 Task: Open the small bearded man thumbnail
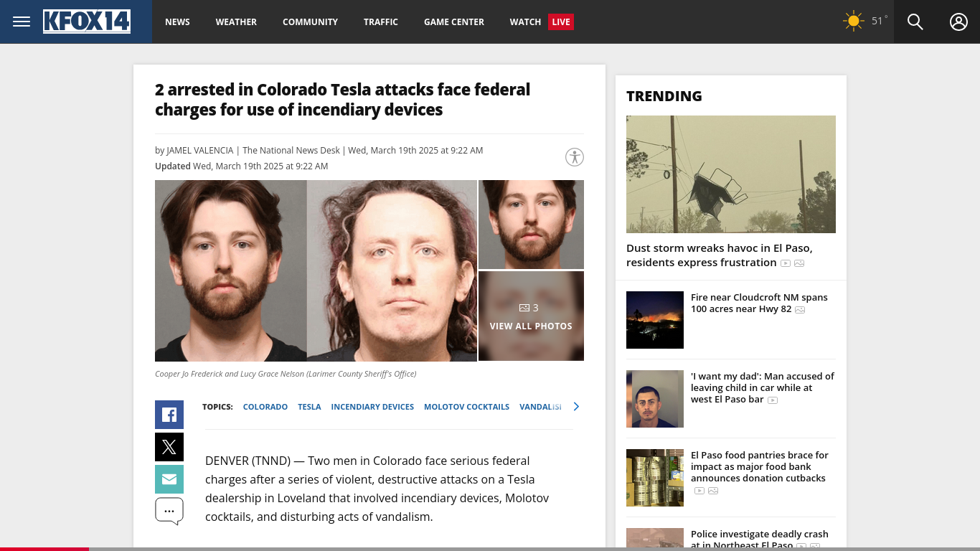(x=531, y=225)
